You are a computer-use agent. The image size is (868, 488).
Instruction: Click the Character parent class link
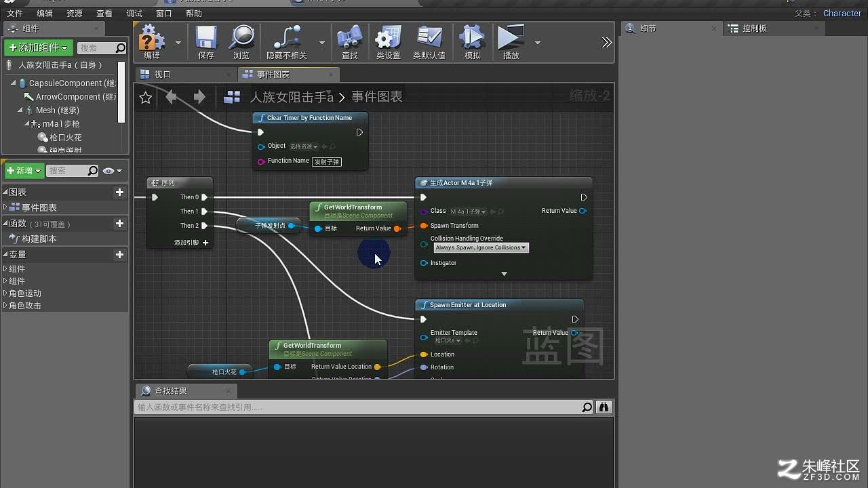coord(842,14)
